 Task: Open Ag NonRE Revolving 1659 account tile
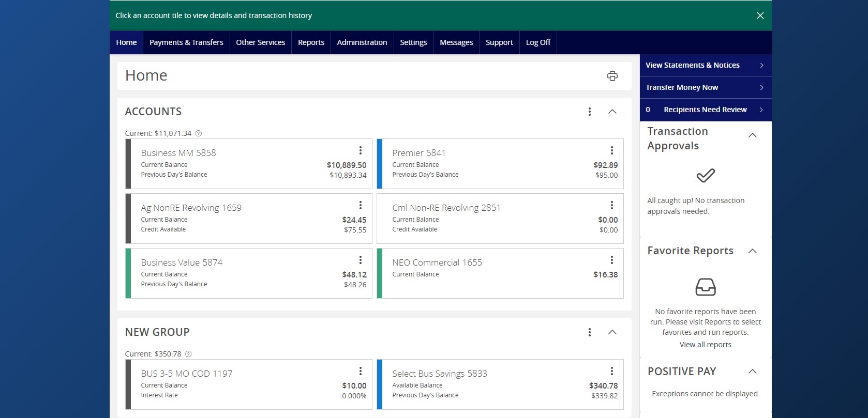tap(249, 219)
